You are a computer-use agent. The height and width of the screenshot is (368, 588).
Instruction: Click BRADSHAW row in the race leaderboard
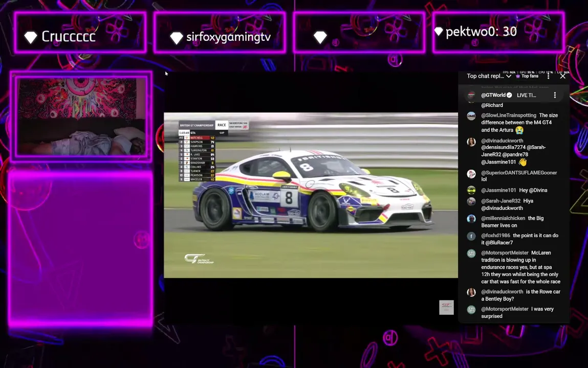197,163
